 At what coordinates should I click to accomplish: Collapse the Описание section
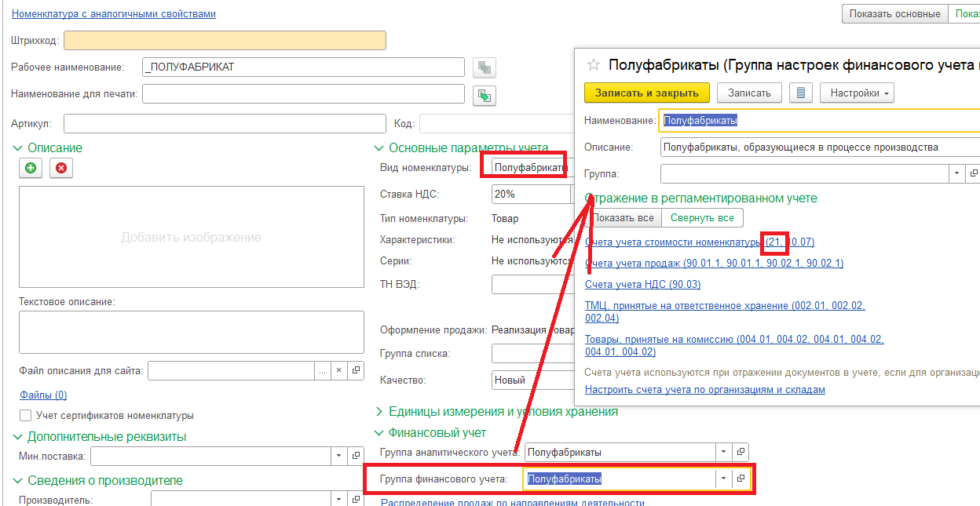[x=18, y=147]
